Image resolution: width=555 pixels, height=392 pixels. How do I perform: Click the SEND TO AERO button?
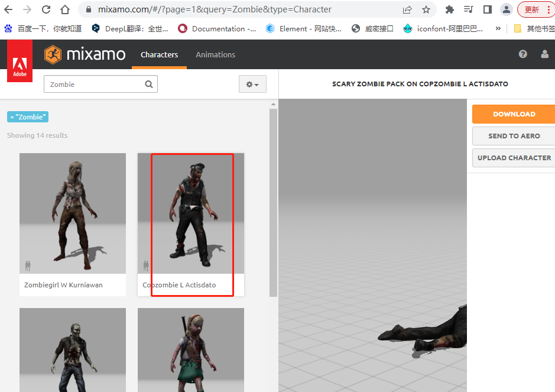tap(514, 136)
